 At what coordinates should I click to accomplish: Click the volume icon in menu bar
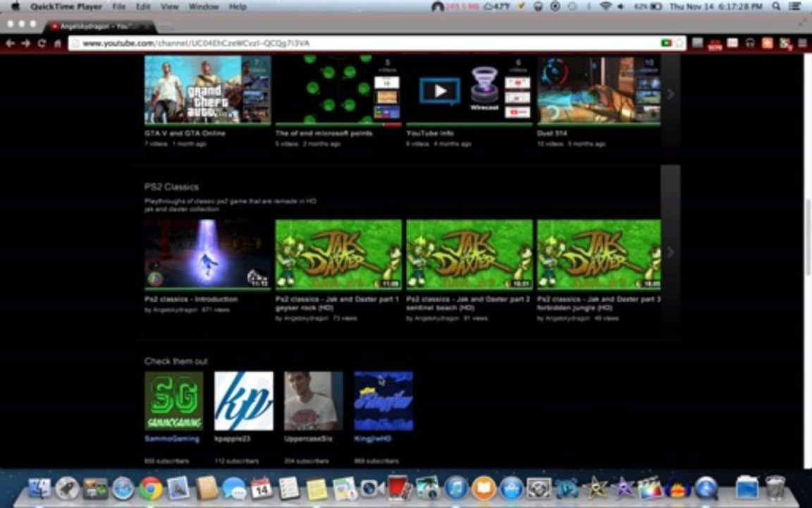tap(621, 6)
